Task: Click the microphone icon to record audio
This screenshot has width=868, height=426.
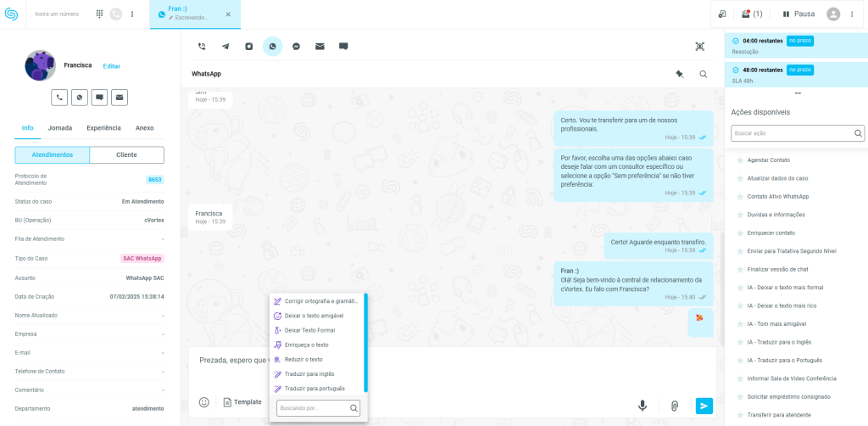Action: [x=643, y=406]
